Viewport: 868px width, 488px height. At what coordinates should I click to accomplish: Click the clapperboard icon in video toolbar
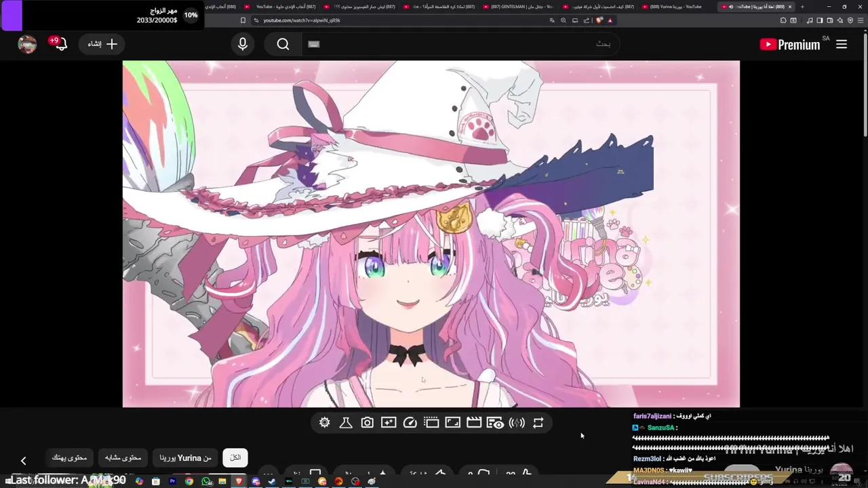pos(474,423)
